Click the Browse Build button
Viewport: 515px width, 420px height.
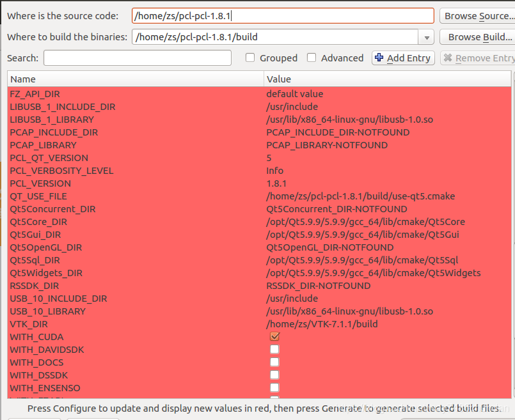pos(477,37)
